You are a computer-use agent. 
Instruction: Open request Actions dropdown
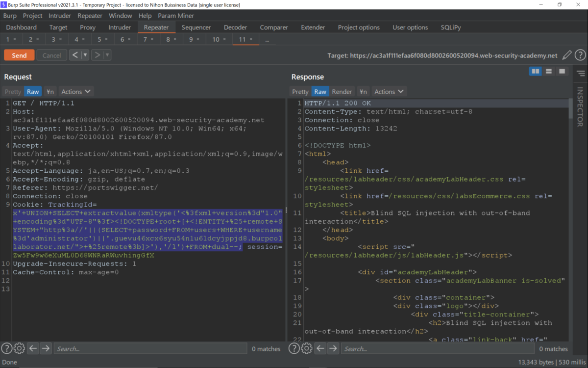click(x=76, y=92)
